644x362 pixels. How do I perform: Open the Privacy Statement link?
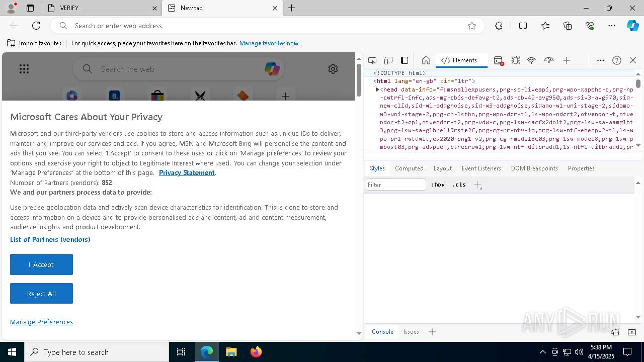[187, 172]
